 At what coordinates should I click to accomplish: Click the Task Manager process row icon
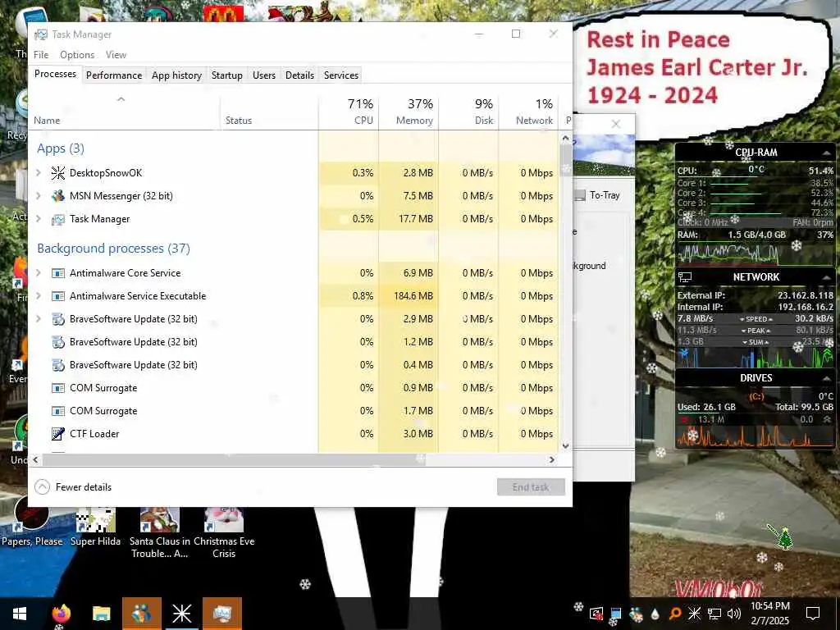pyautogui.click(x=58, y=219)
